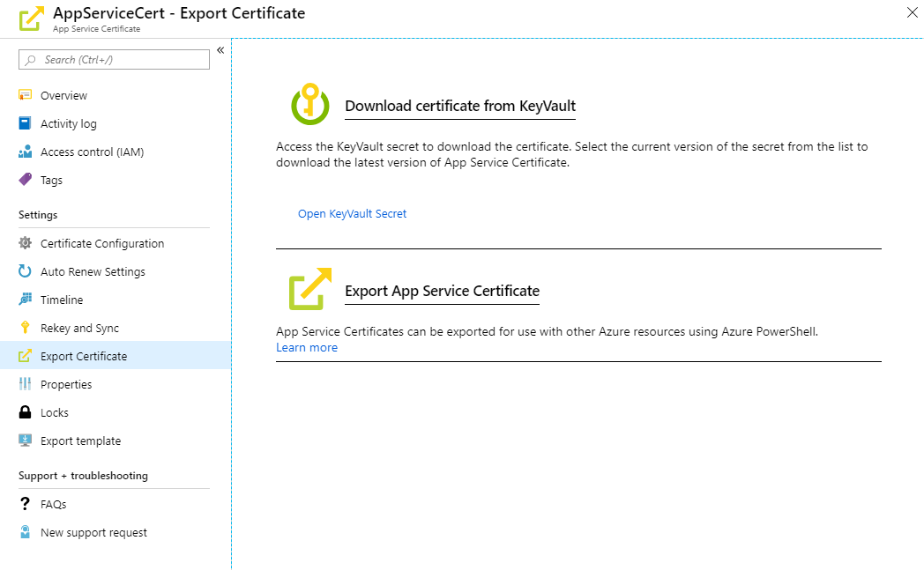Click the Certificate Configuration gear icon
Screen dimensions: 924x570
pyautogui.click(x=25, y=243)
